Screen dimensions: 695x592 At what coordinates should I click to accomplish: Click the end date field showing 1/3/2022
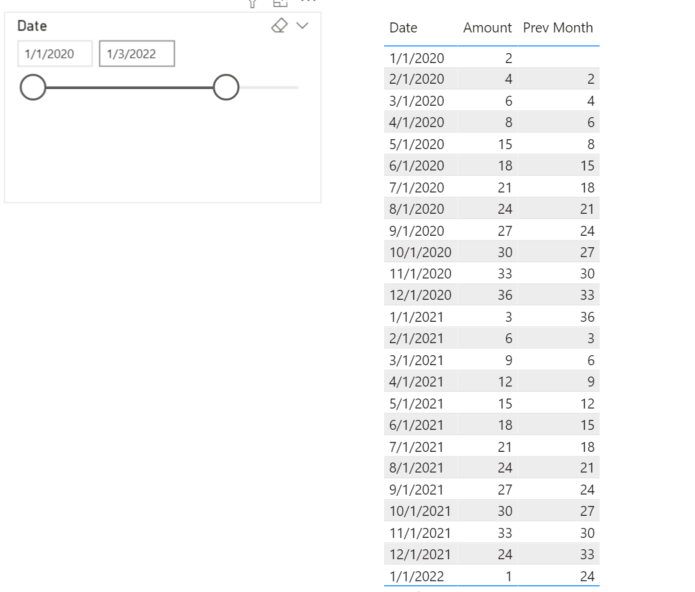click(x=137, y=54)
